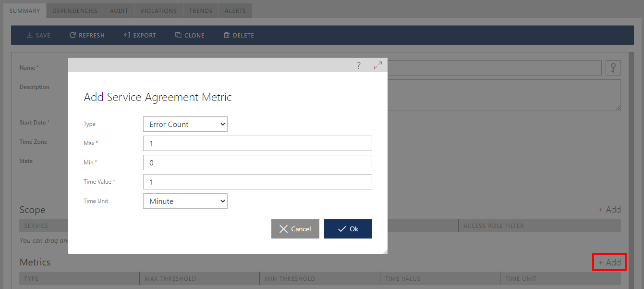The height and width of the screenshot is (289, 644).
Task: Refresh the service agreement page
Action: 87,35
